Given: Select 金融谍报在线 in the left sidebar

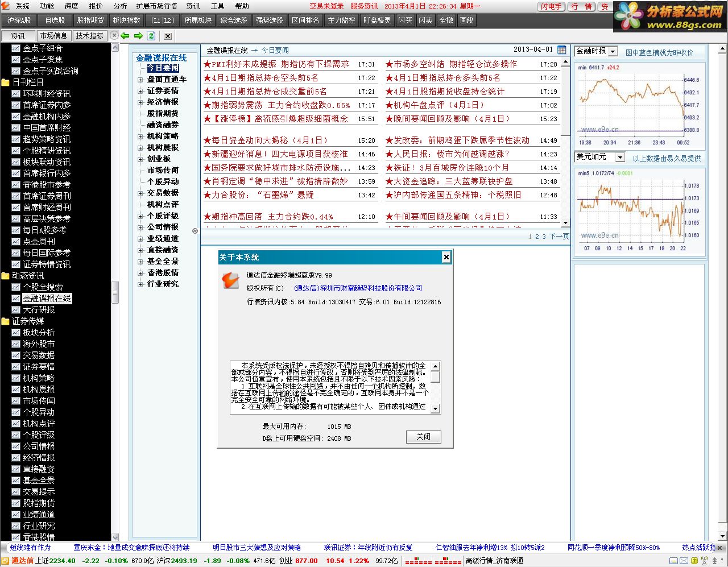Looking at the screenshot, I should [x=47, y=299].
